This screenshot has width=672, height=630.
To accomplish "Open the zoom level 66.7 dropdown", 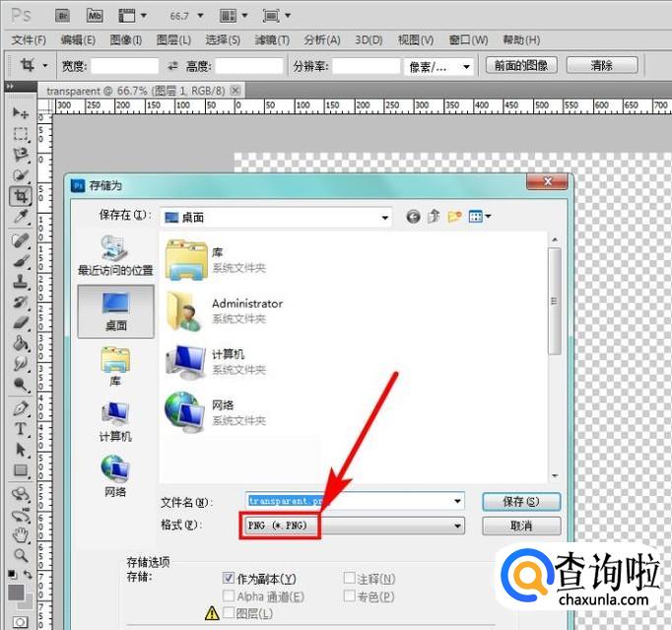I will (200, 16).
